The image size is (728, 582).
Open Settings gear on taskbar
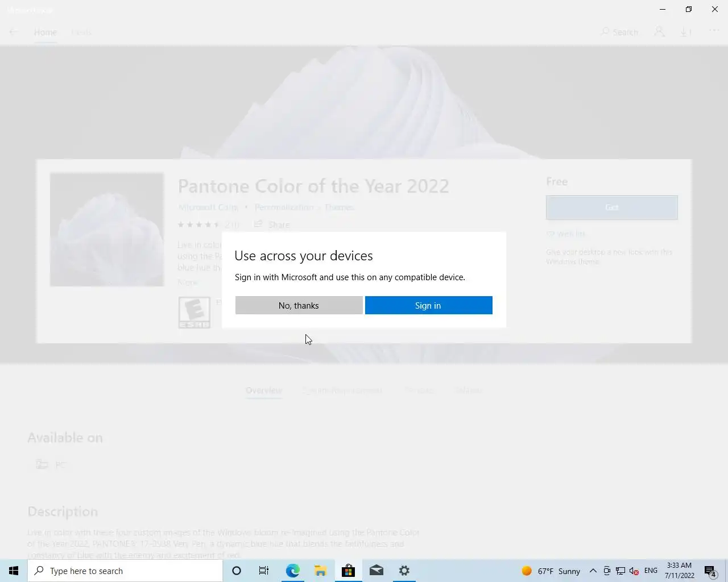(x=404, y=571)
